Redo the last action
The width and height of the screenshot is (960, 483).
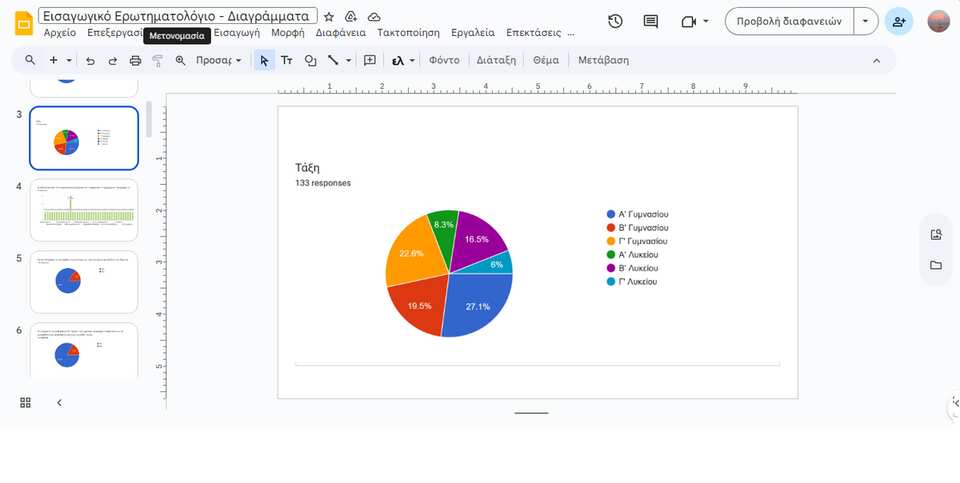(113, 60)
